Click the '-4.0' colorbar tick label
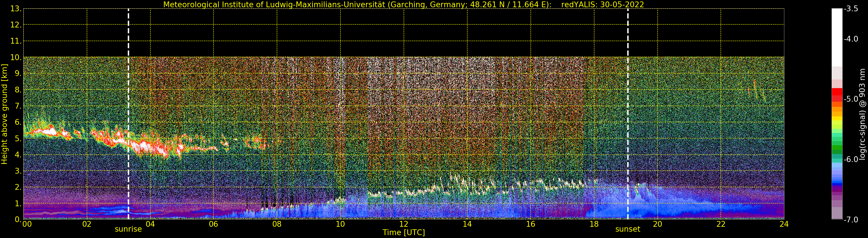This screenshot has width=868, height=238. (851, 39)
